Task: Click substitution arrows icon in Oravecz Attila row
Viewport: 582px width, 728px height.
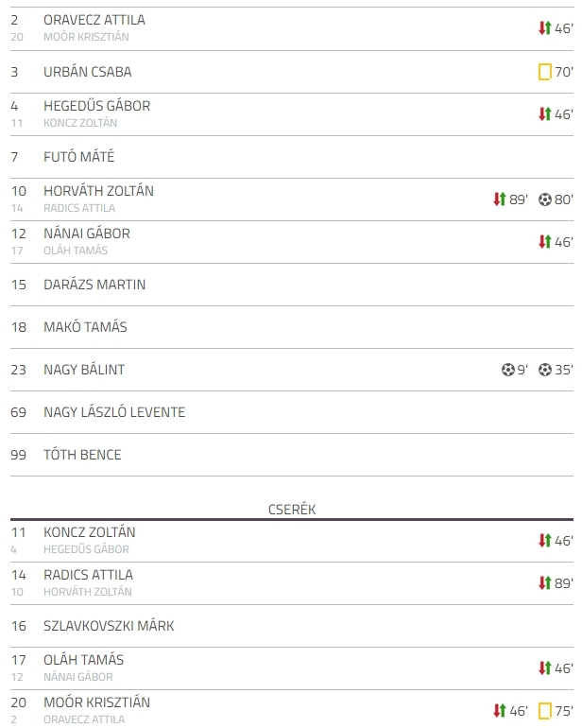Action: point(545,28)
